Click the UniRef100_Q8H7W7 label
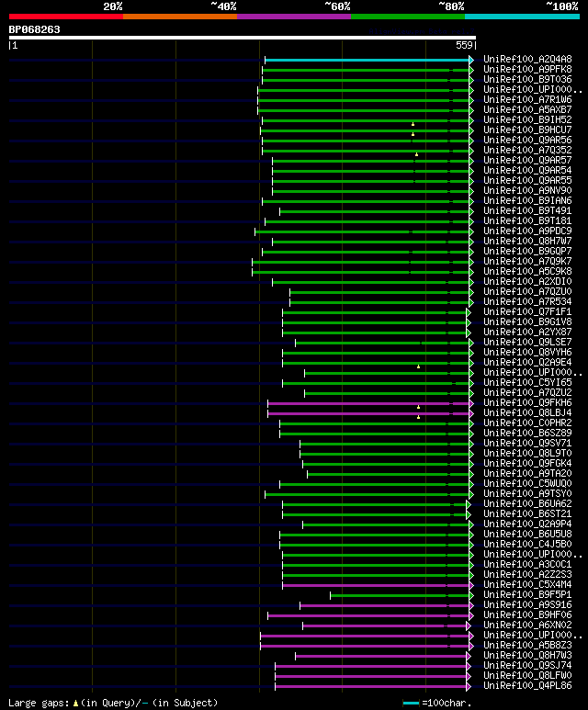Viewport: 588px width, 710px height. tap(527, 242)
